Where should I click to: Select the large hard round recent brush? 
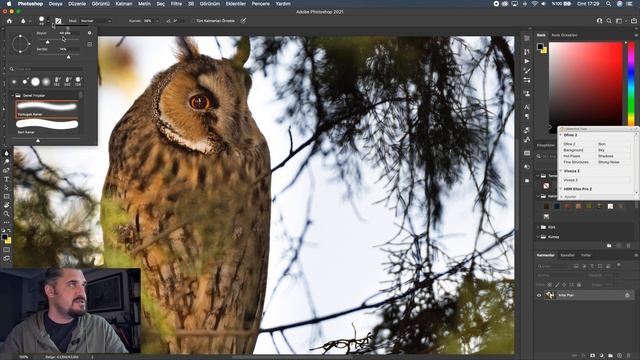[x=36, y=82]
